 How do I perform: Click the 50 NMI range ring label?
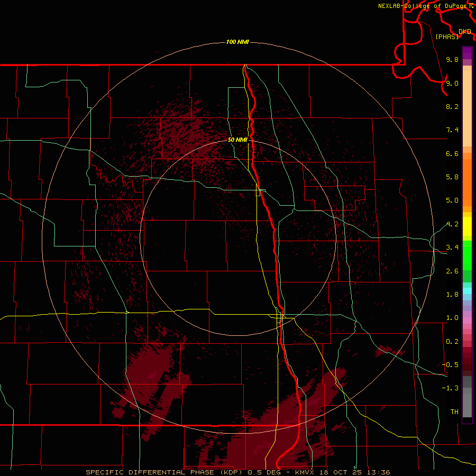(x=237, y=140)
